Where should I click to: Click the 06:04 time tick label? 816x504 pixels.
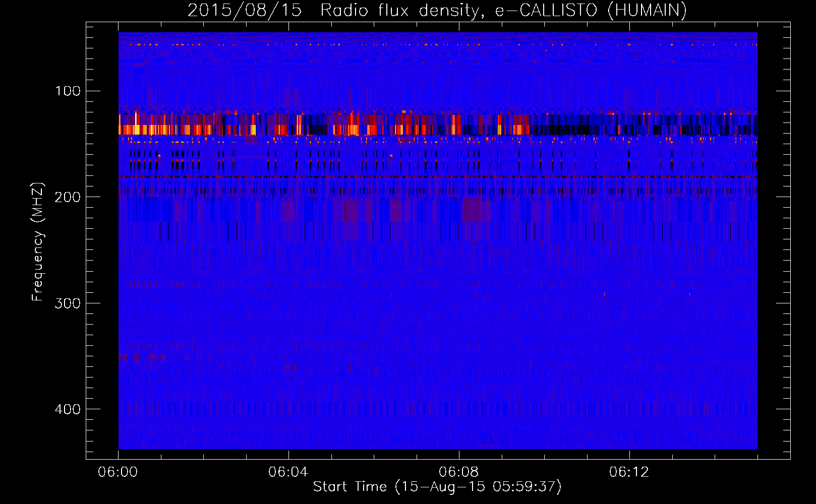coord(288,472)
